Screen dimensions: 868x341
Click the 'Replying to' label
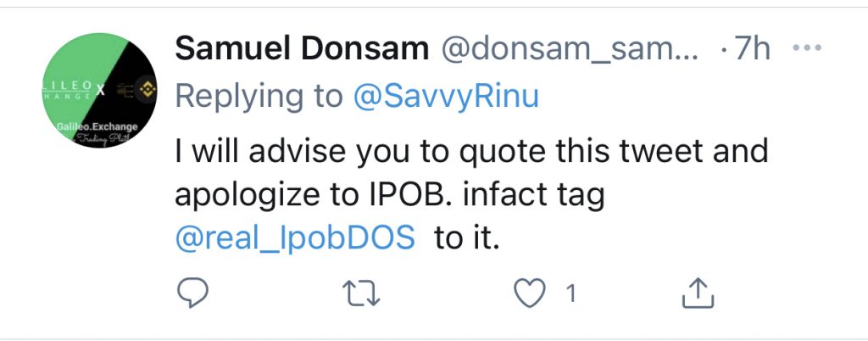click(259, 96)
